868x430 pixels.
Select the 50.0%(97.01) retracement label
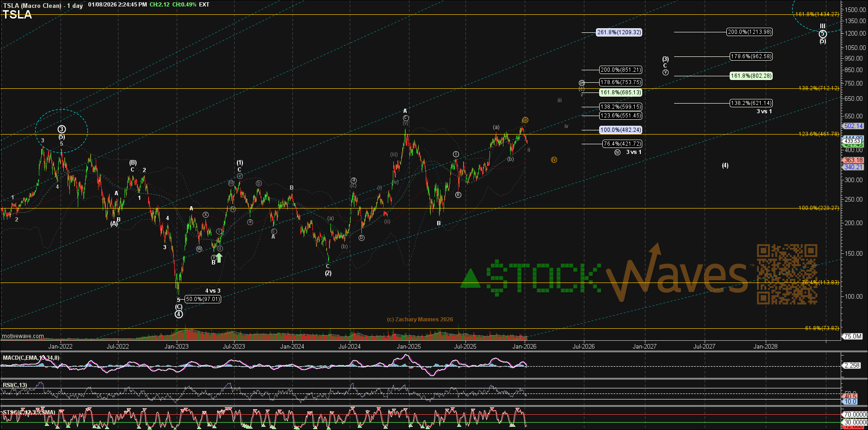pos(203,299)
